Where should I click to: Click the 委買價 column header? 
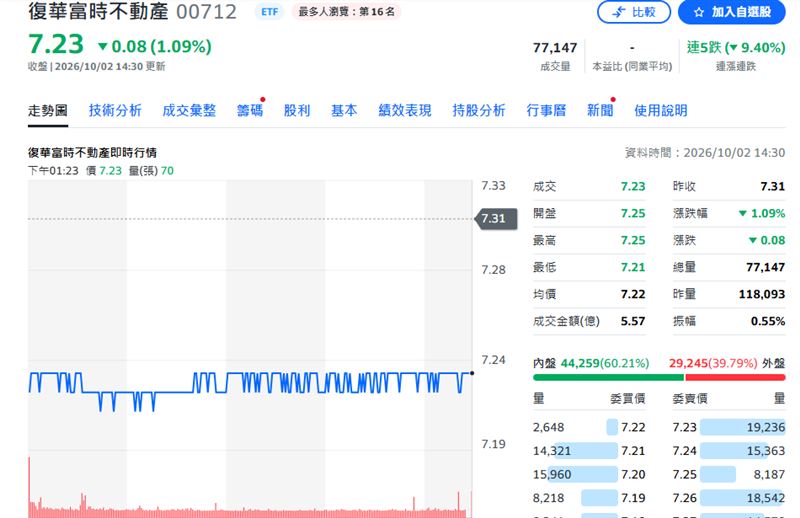(628, 399)
